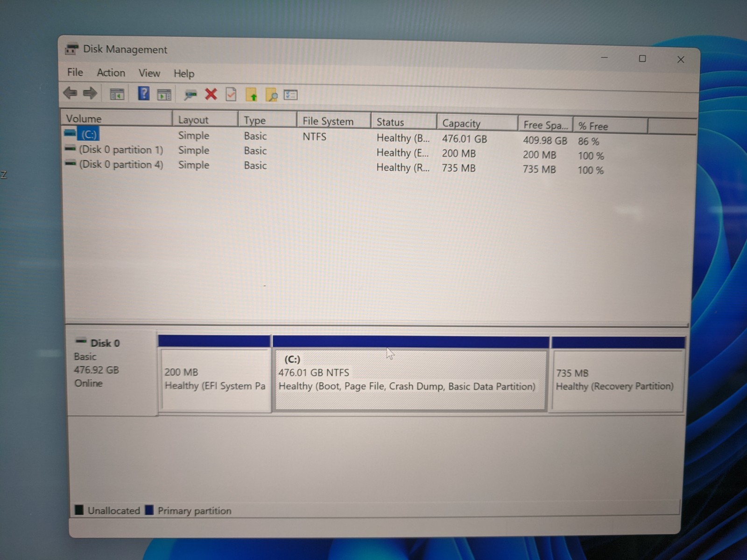Click the Connect/Rescan disk toolbar icon
Screen dimensions: 747x560
(190, 95)
